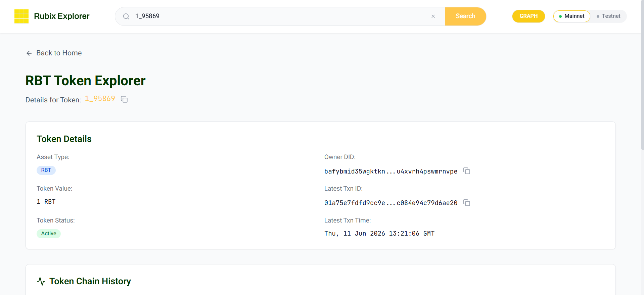Click the Token Chain History pulse icon
644x295 pixels.
(x=41, y=281)
